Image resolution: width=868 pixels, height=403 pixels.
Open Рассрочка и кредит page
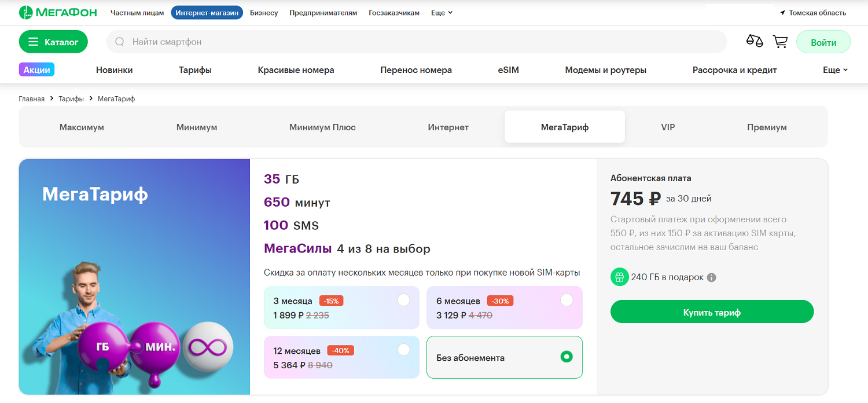[x=734, y=70]
